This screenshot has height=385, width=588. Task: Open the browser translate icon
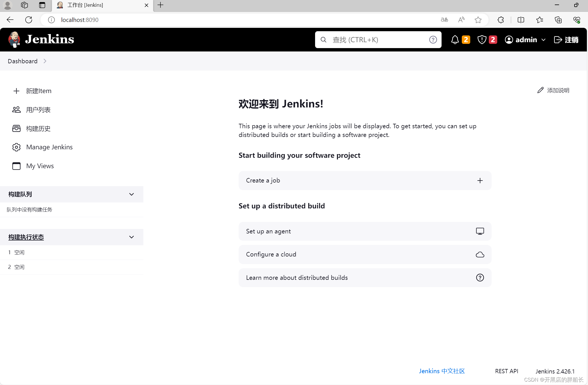tap(444, 20)
